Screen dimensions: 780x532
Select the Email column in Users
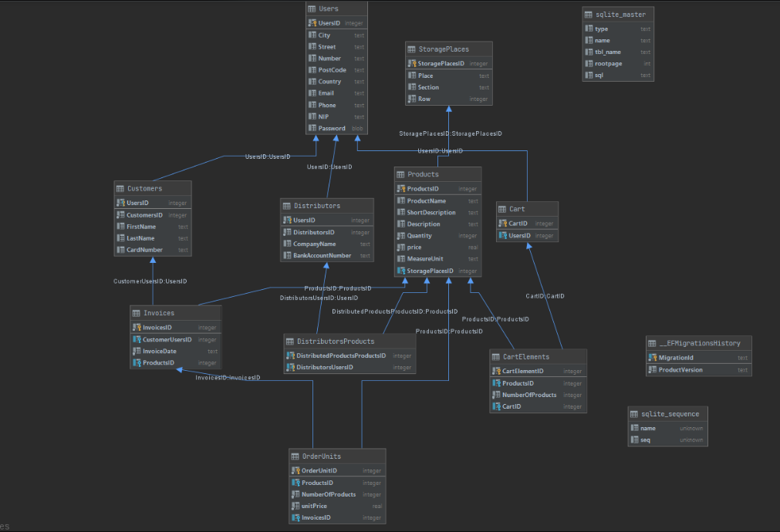point(337,93)
